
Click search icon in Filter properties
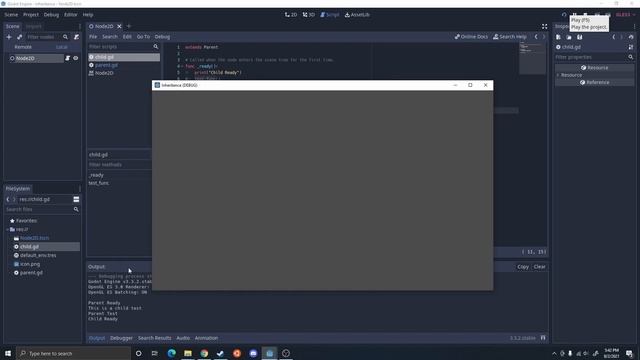tap(631, 57)
